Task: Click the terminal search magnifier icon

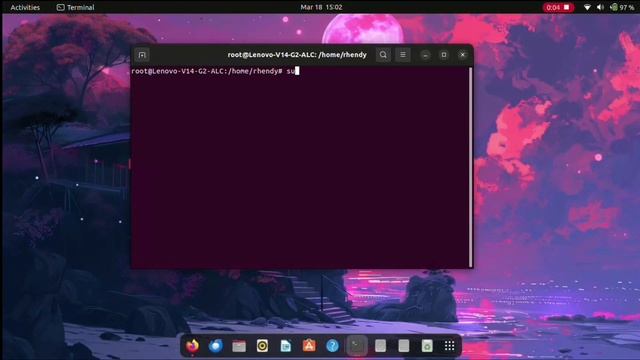Action: click(x=383, y=55)
